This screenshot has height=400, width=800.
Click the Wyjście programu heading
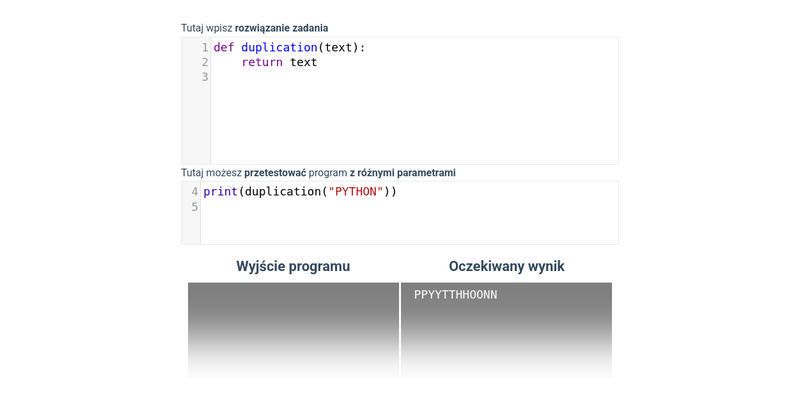(x=293, y=266)
